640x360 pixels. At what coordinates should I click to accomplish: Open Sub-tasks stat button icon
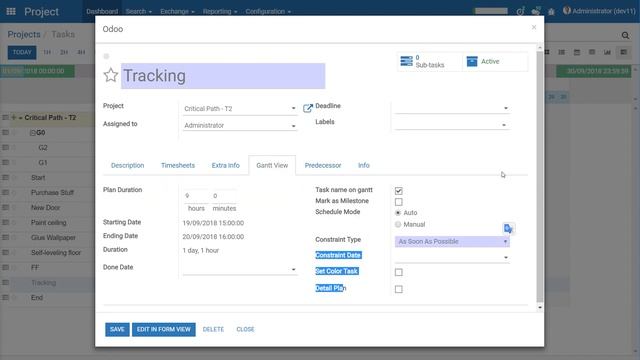click(x=407, y=61)
